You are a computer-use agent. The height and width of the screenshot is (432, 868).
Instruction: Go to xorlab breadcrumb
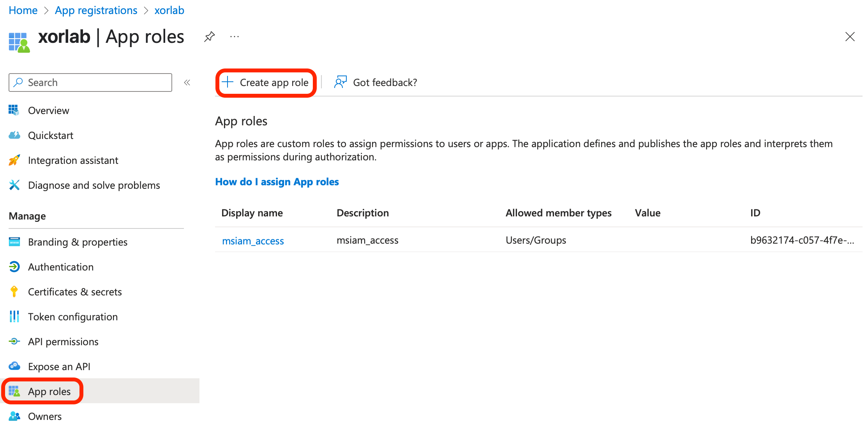pos(169,10)
